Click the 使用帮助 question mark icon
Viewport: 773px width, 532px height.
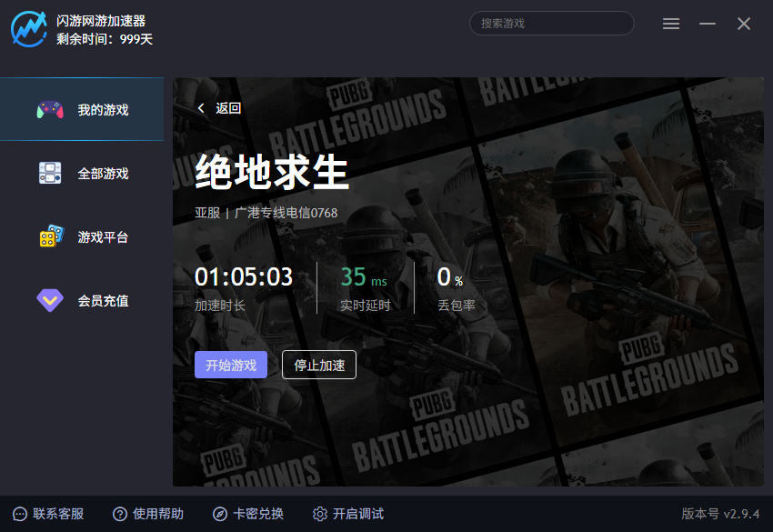(x=120, y=514)
